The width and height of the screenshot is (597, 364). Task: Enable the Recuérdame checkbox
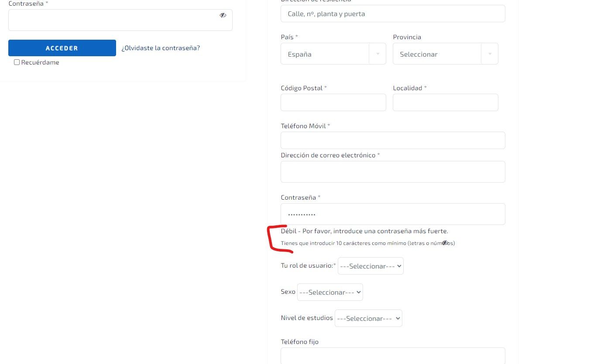coord(17,62)
